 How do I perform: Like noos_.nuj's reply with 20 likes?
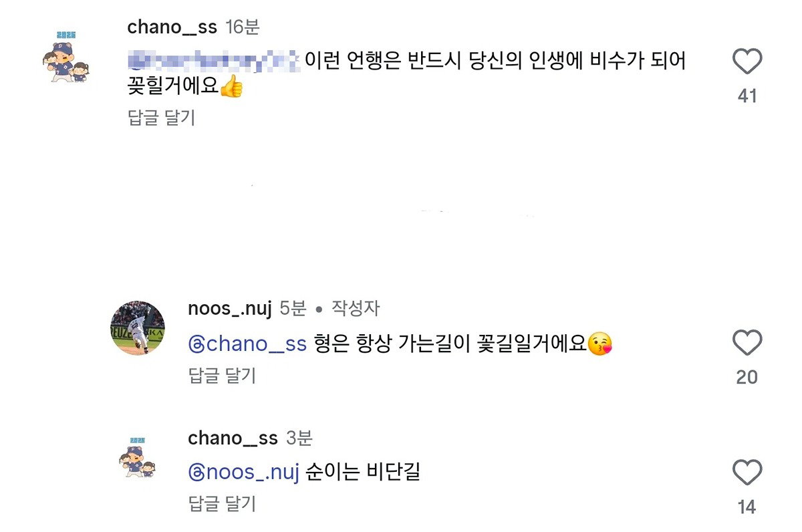[x=747, y=343]
